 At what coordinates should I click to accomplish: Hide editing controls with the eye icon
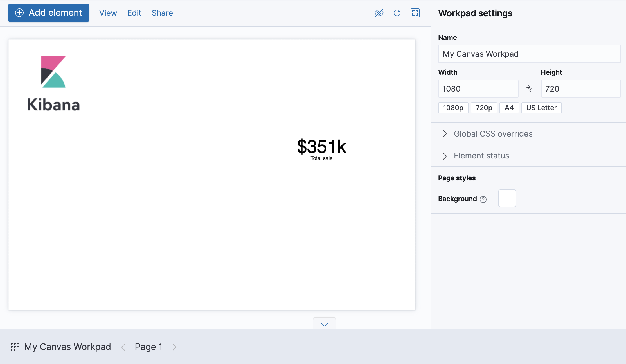pos(379,13)
